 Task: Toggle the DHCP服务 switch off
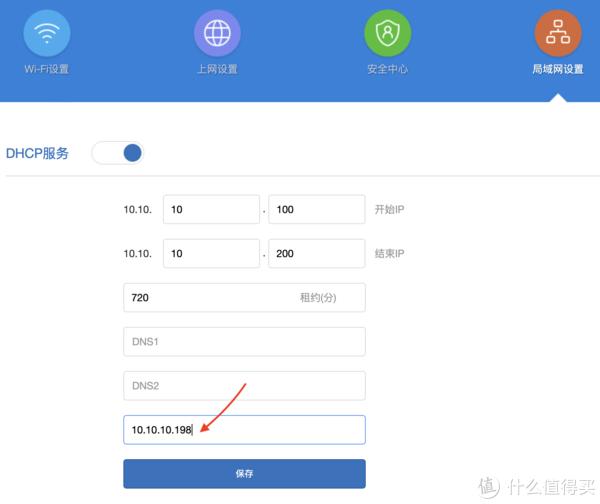(x=119, y=153)
